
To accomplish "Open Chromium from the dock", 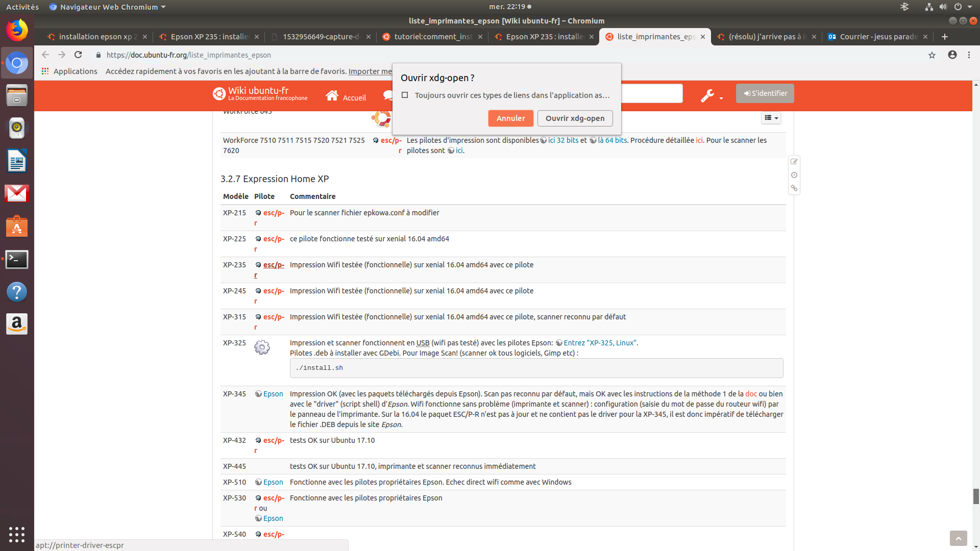I will pos(17,63).
